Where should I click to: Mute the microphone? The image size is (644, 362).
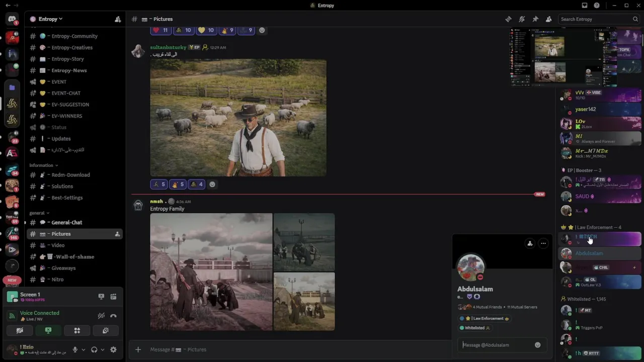(x=75, y=349)
